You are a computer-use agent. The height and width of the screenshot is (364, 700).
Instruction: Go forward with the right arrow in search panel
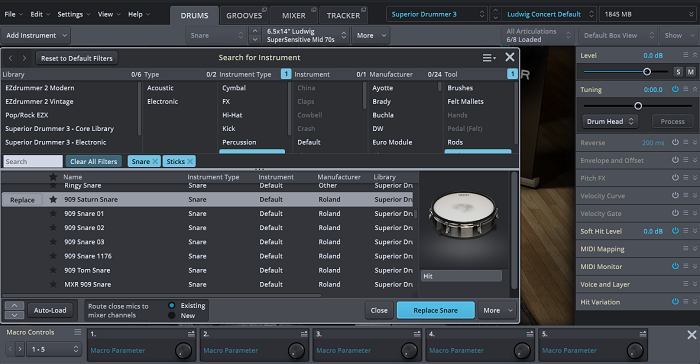[25, 58]
